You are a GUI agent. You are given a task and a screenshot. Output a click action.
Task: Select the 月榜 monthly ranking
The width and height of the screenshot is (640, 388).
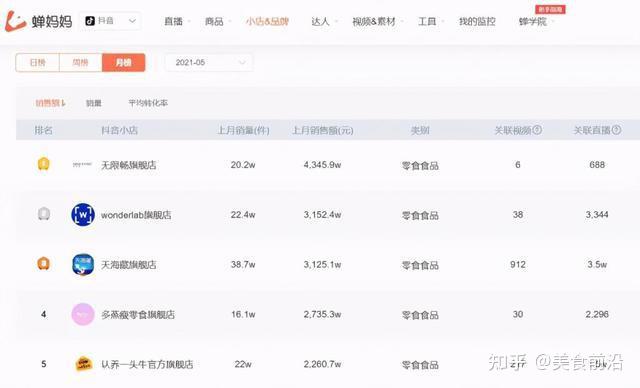(x=124, y=62)
